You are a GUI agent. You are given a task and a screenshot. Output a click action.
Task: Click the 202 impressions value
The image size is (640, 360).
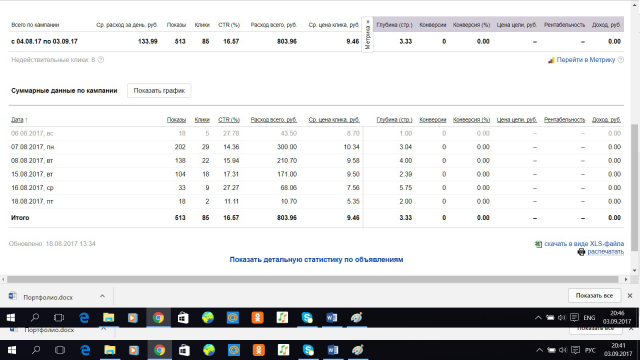pos(180,147)
